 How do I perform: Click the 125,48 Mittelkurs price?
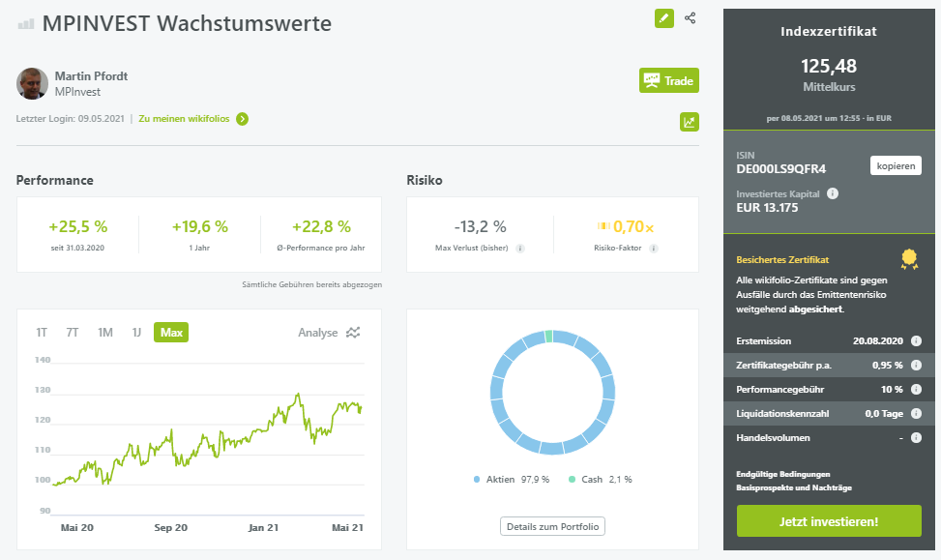pos(829,66)
